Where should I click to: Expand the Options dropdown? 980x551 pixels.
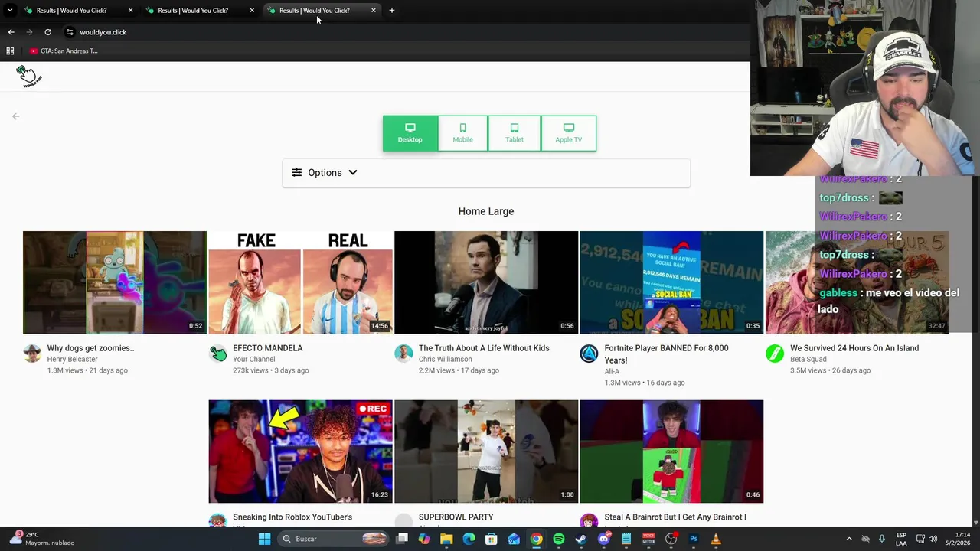[486, 172]
